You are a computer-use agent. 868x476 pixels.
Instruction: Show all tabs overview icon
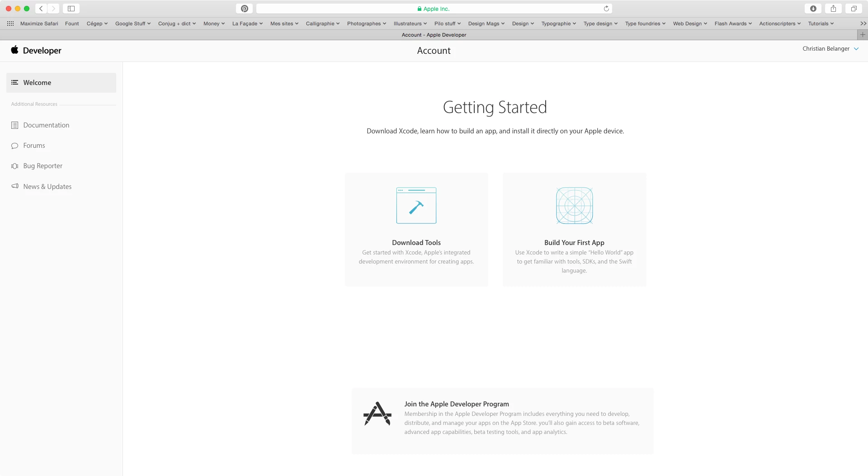(854, 9)
